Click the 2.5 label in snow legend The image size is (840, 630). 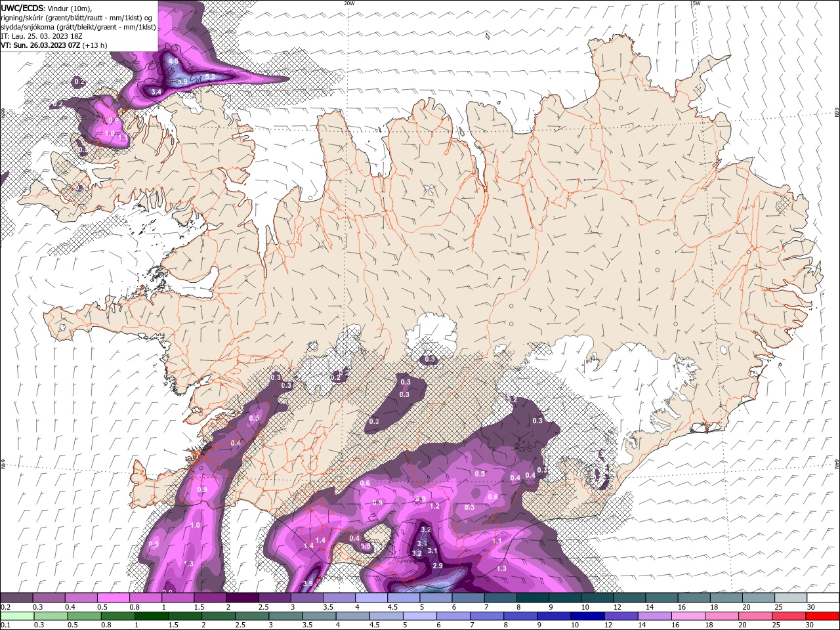pyautogui.click(x=264, y=607)
